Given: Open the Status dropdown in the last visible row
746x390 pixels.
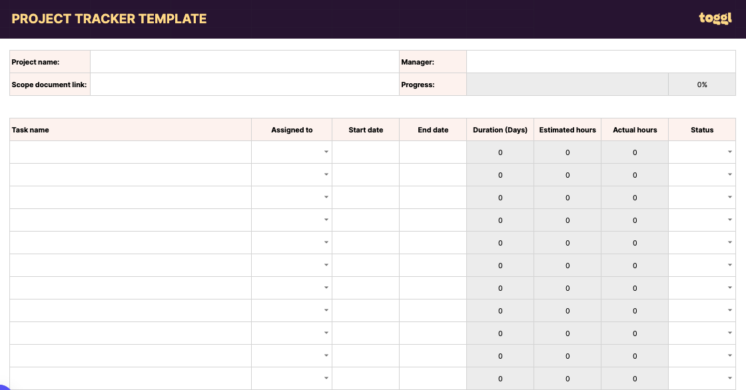Looking at the screenshot, I should [x=730, y=378].
